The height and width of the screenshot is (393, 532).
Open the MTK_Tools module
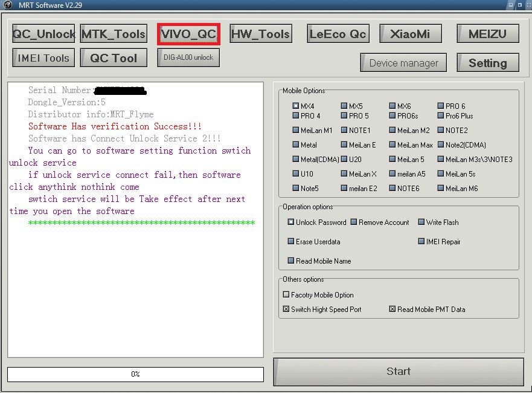pos(114,34)
